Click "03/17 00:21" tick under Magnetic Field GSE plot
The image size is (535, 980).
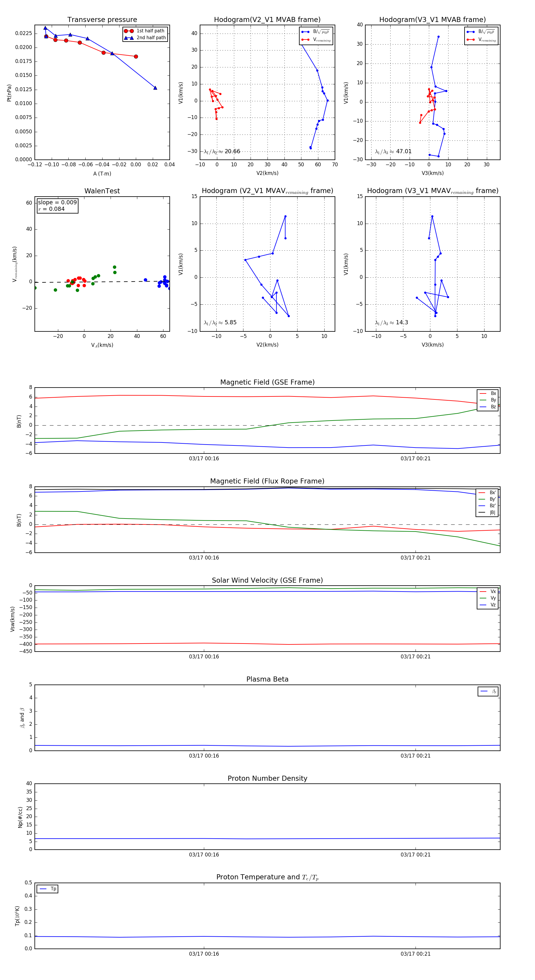tap(416, 459)
